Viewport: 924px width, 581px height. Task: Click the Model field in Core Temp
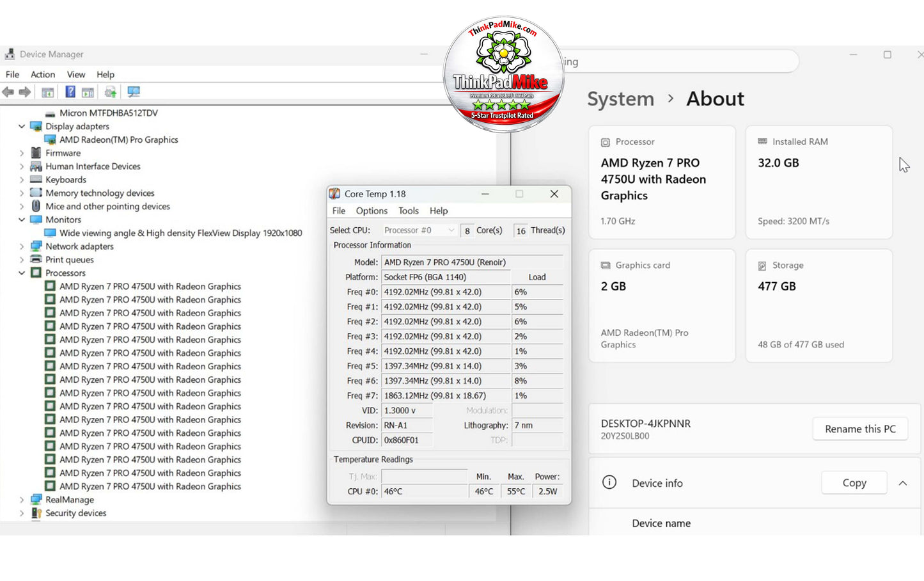[x=472, y=262]
